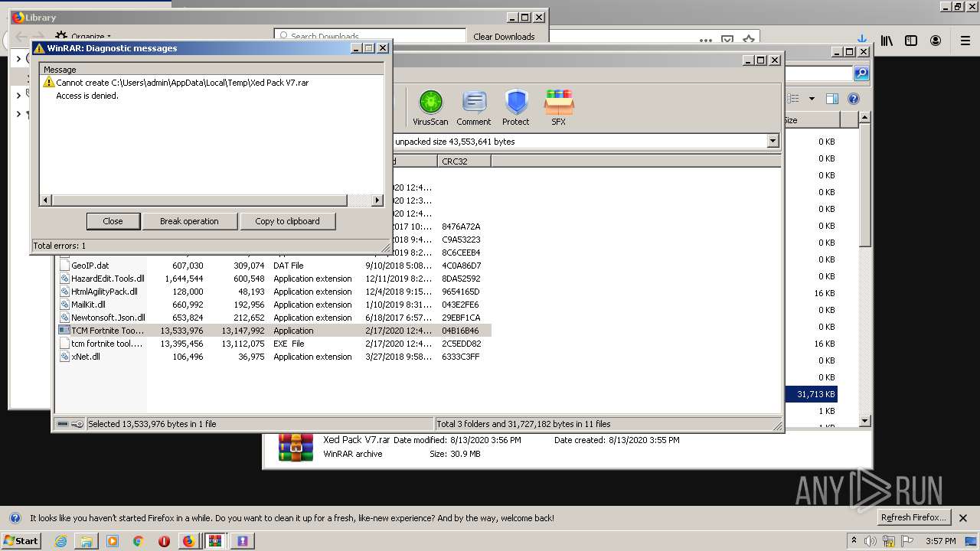Click the Refresh Firefox button
This screenshot has width=980, height=551.
click(915, 518)
